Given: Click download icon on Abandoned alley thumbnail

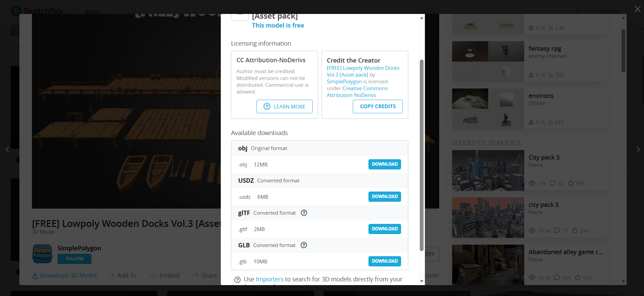Looking at the screenshot, I should coord(519,250).
